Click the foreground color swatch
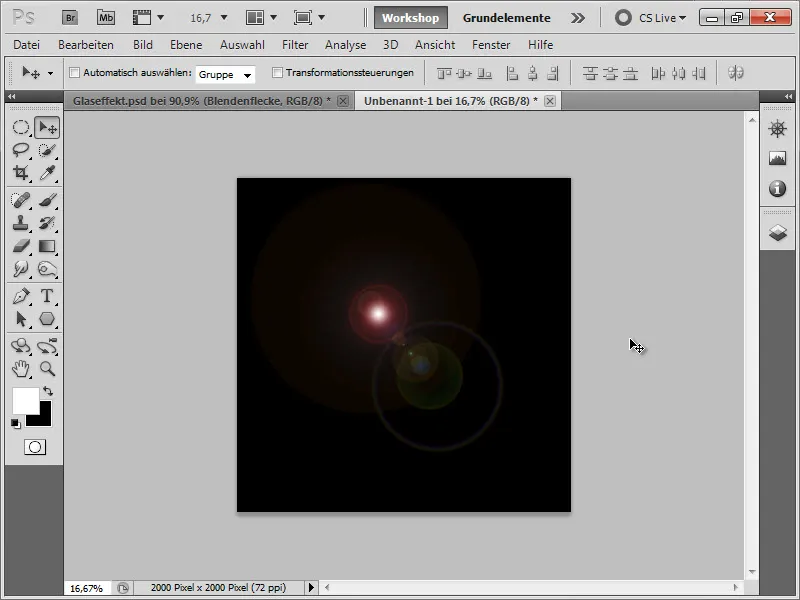 point(28,400)
